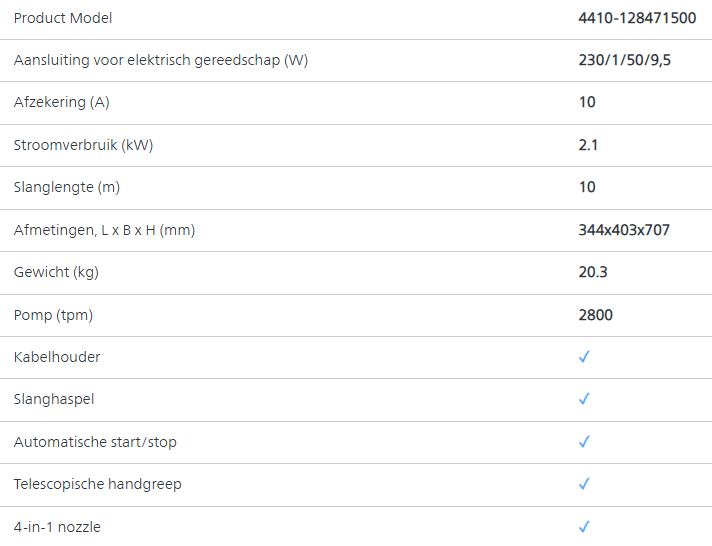
Task: Click the Telescopische handgreep checkmark icon
Action: pyautogui.click(x=584, y=484)
